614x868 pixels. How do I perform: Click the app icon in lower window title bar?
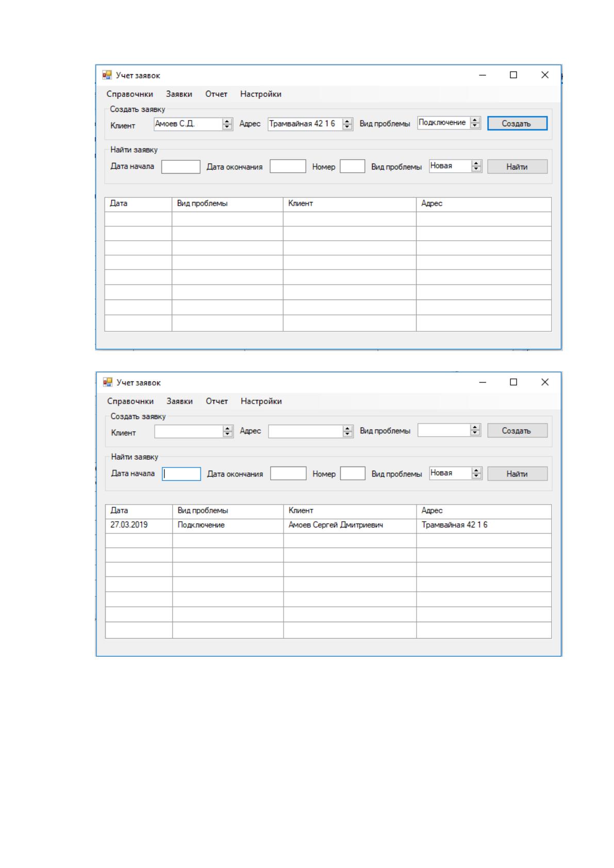(108, 382)
